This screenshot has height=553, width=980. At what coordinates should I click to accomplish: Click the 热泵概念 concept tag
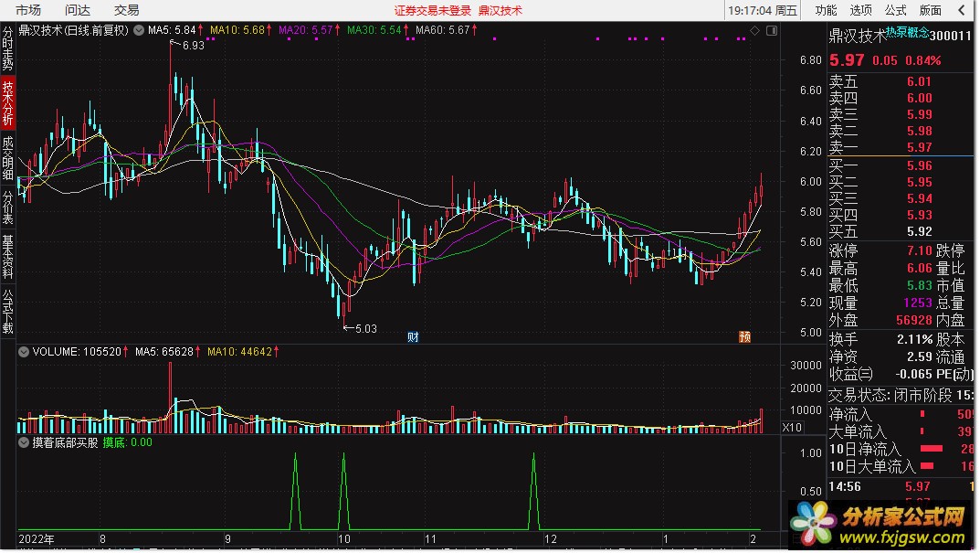907,32
